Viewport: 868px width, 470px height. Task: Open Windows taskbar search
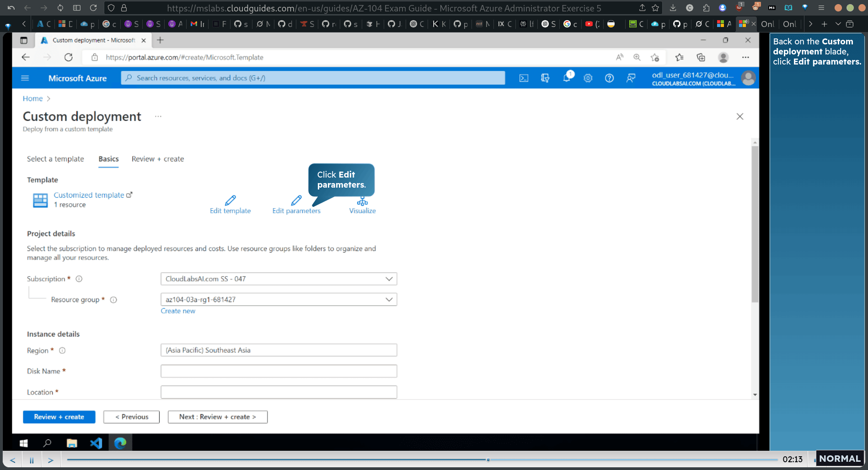coord(47,443)
